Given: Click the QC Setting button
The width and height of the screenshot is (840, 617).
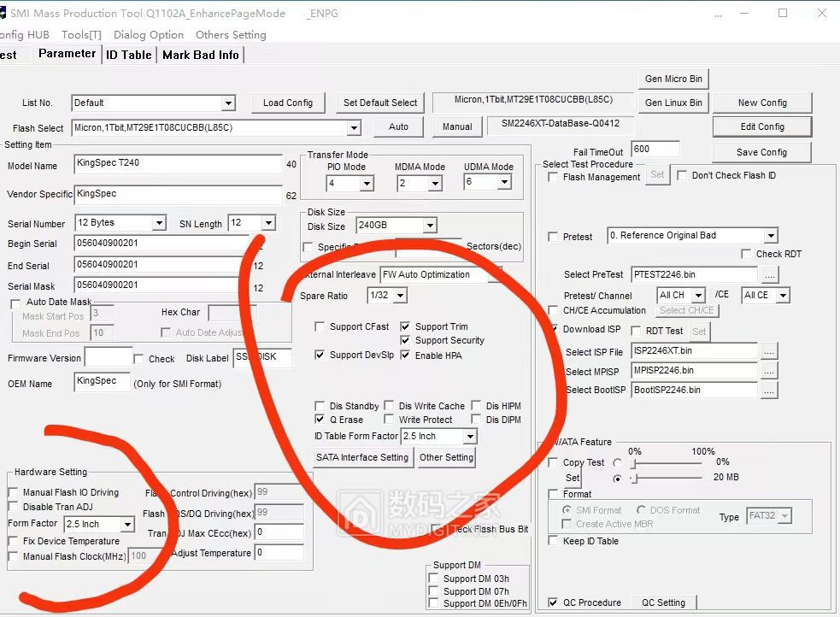Looking at the screenshot, I should (x=663, y=602).
